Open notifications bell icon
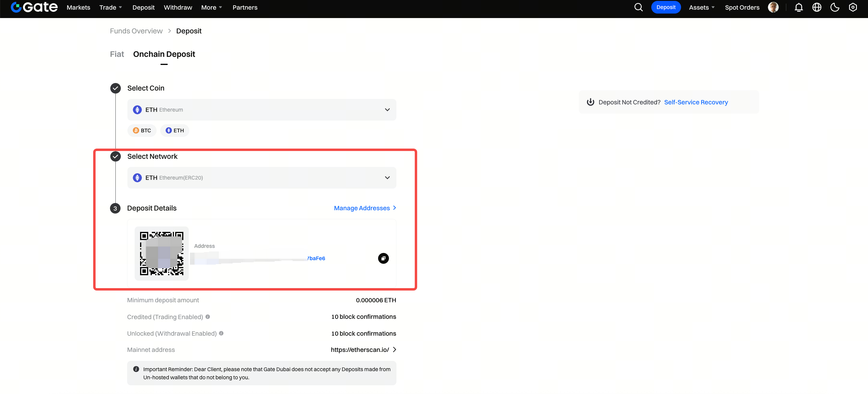 (799, 7)
